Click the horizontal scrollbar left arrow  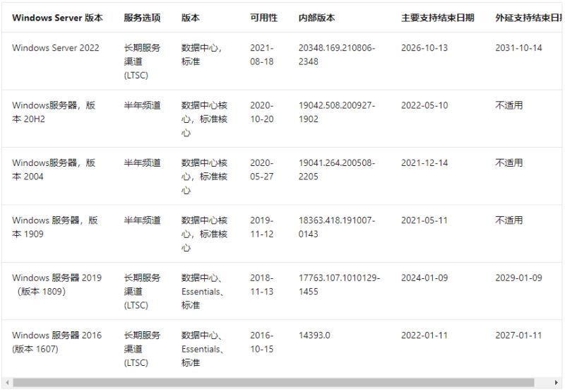[7, 383]
